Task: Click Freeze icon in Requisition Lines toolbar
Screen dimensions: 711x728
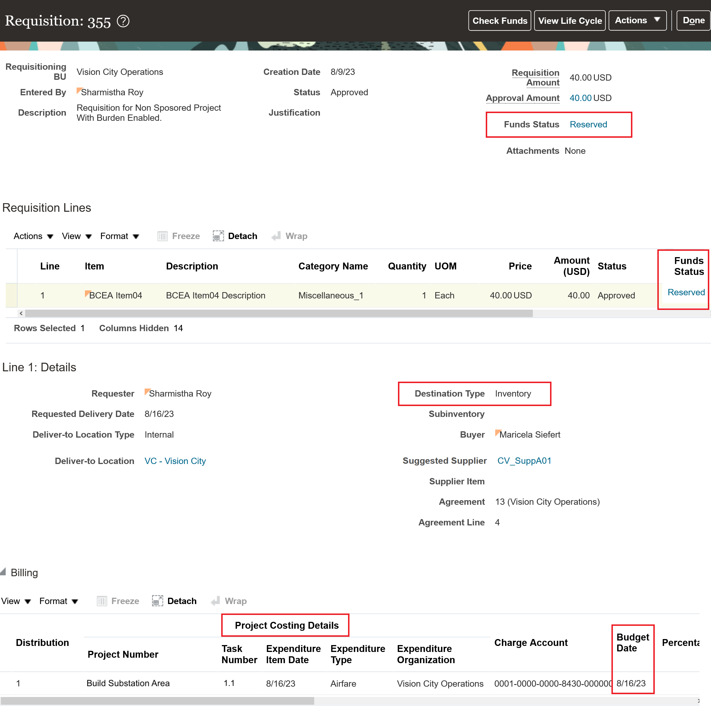Action: point(162,236)
